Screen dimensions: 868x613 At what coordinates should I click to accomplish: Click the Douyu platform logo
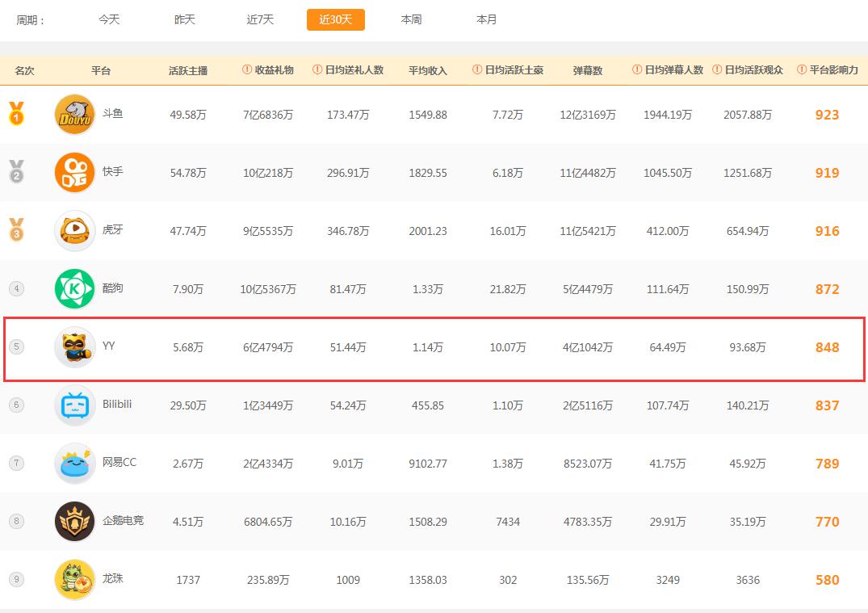75,115
